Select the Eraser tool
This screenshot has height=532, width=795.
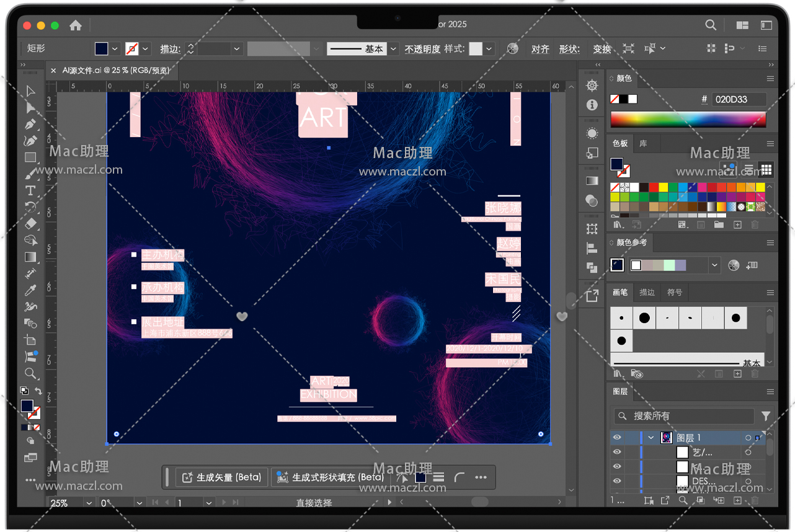(x=30, y=224)
